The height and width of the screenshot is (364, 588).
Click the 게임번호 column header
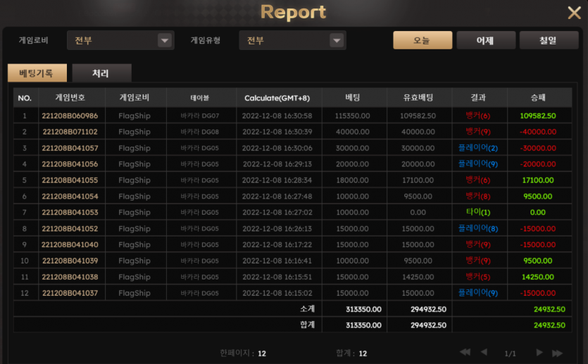click(x=70, y=97)
